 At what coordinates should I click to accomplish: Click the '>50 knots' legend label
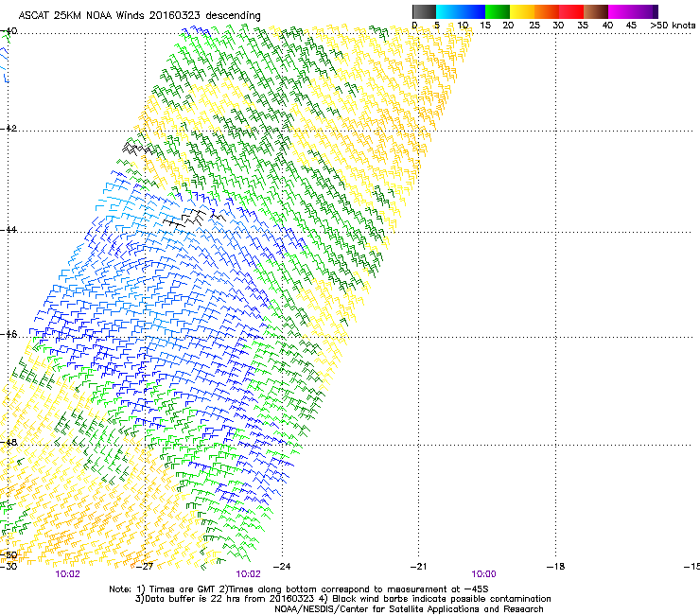673,26
